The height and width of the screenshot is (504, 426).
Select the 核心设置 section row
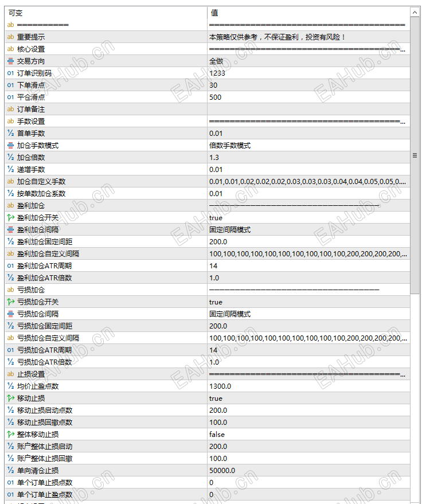coord(208,49)
